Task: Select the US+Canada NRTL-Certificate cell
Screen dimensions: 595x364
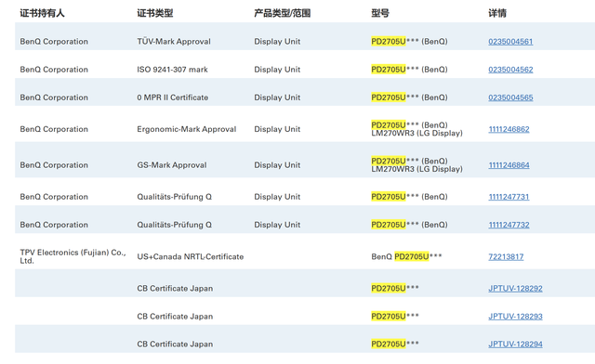Action: (190, 256)
